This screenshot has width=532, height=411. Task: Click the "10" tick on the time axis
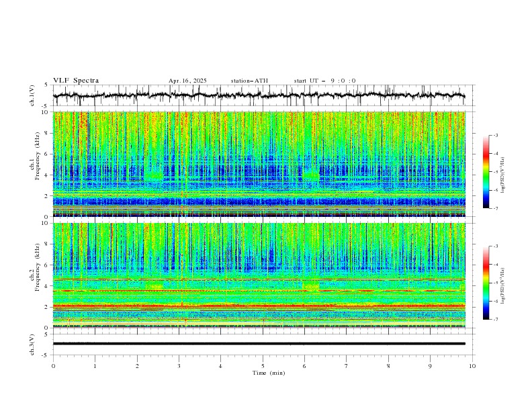point(472,366)
